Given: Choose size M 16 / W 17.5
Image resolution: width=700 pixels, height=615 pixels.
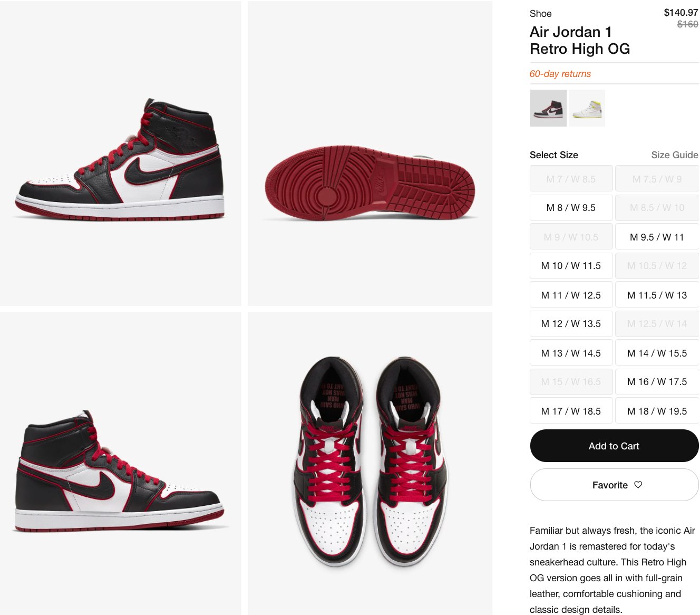Looking at the screenshot, I should point(657,382).
